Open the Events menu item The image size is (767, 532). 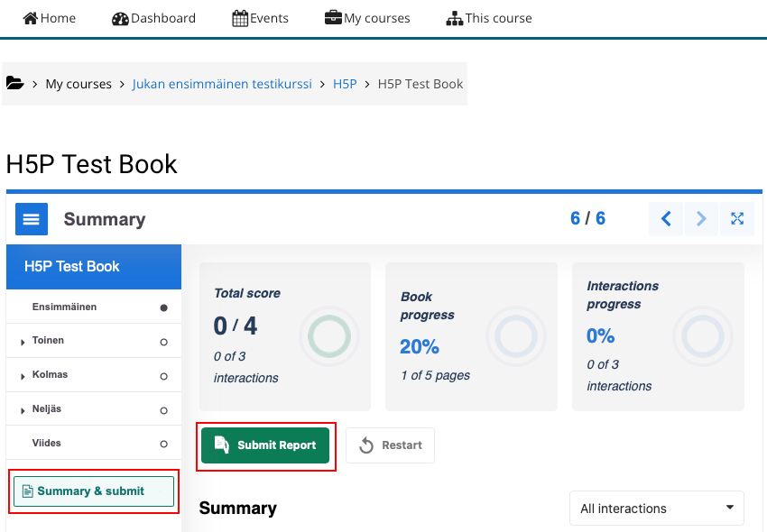pyautogui.click(x=260, y=17)
